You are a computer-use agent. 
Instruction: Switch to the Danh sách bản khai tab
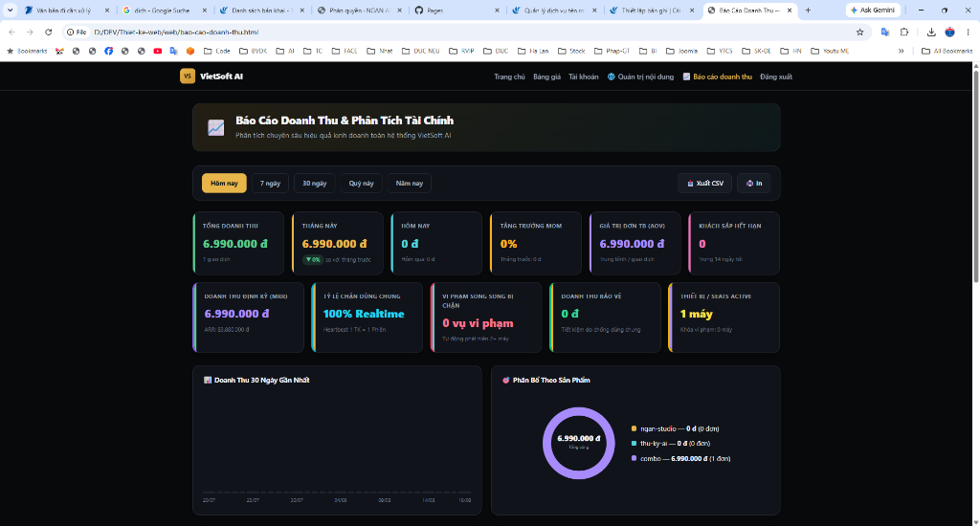tap(262, 10)
